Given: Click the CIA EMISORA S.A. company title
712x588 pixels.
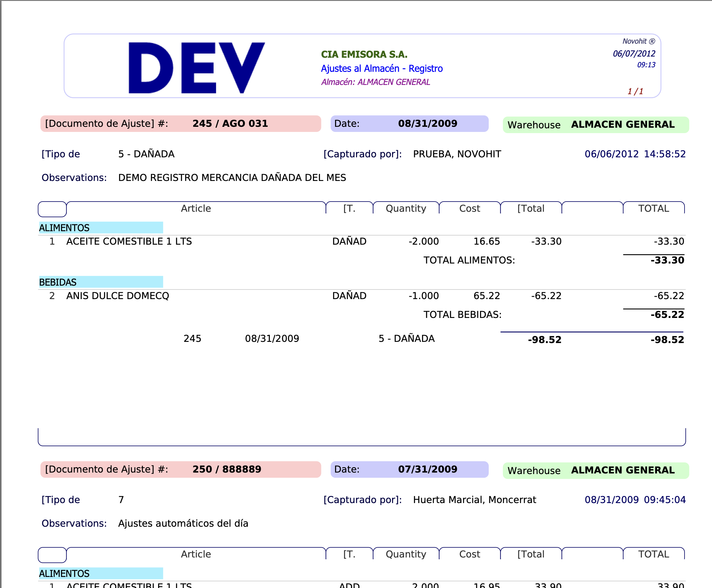Looking at the screenshot, I should 364,54.
